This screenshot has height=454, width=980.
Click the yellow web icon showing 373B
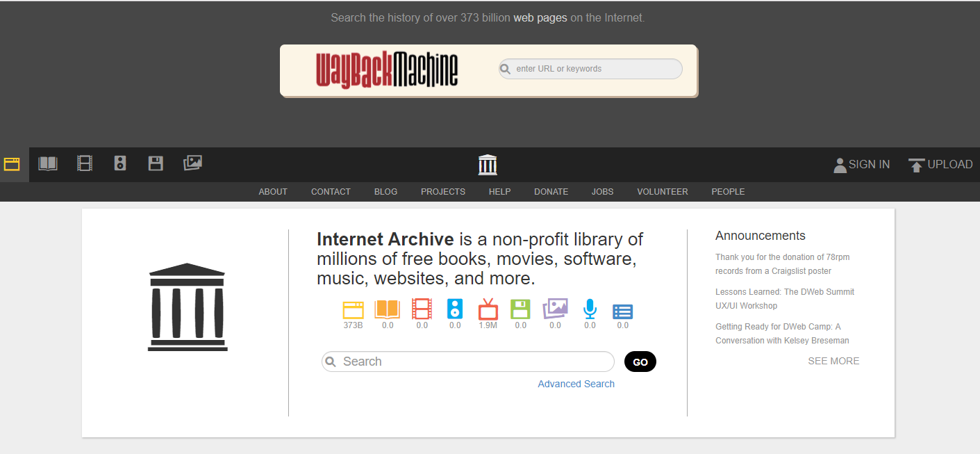point(354,309)
